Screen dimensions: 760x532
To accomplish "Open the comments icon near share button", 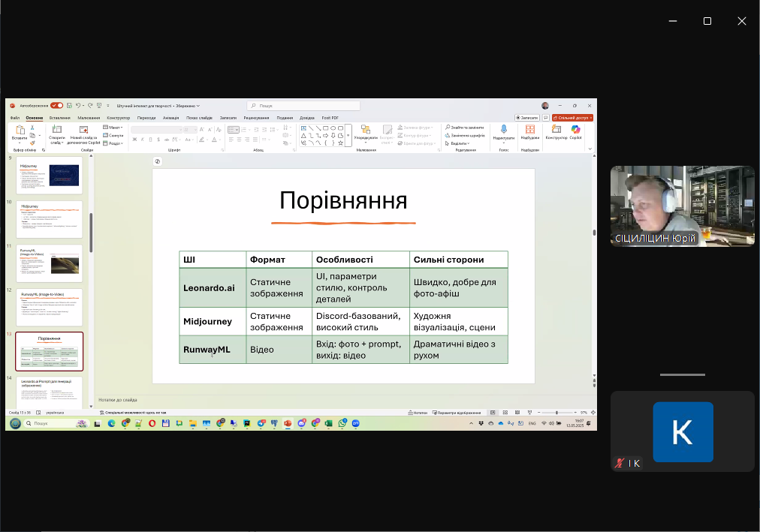I will 546,118.
